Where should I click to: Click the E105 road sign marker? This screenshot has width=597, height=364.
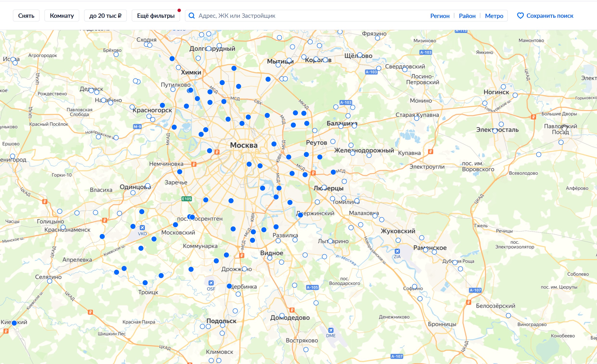pos(187,199)
